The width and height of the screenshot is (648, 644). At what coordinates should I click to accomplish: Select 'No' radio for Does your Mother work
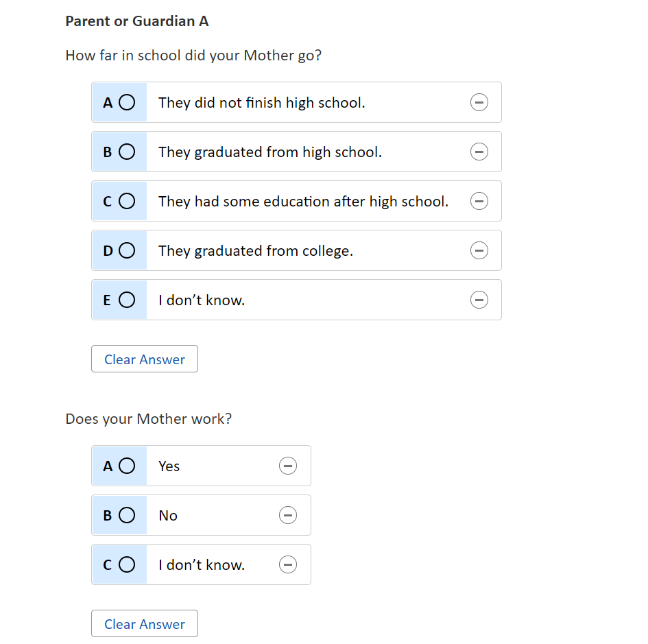[x=126, y=516]
